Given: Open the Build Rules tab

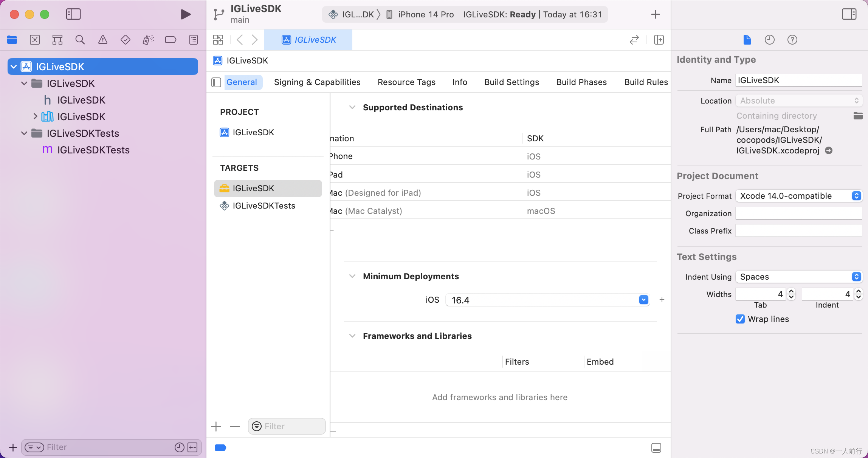Looking at the screenshot, I should (646, 82).
